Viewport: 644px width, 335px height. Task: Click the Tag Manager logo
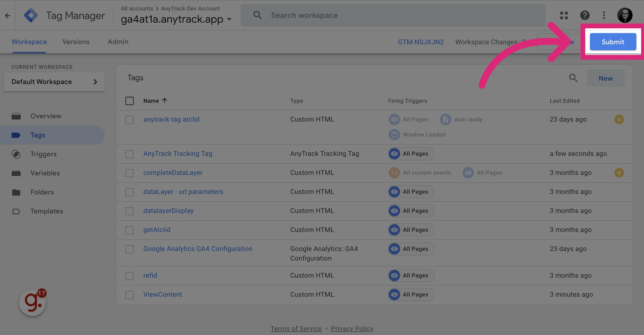point(31,15)
